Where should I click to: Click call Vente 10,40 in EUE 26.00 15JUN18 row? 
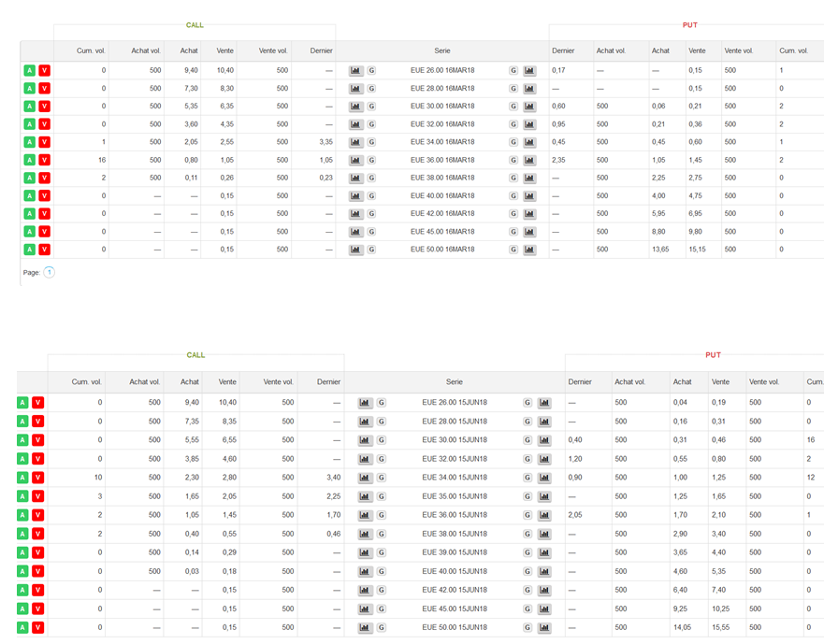tap(227, 403)
